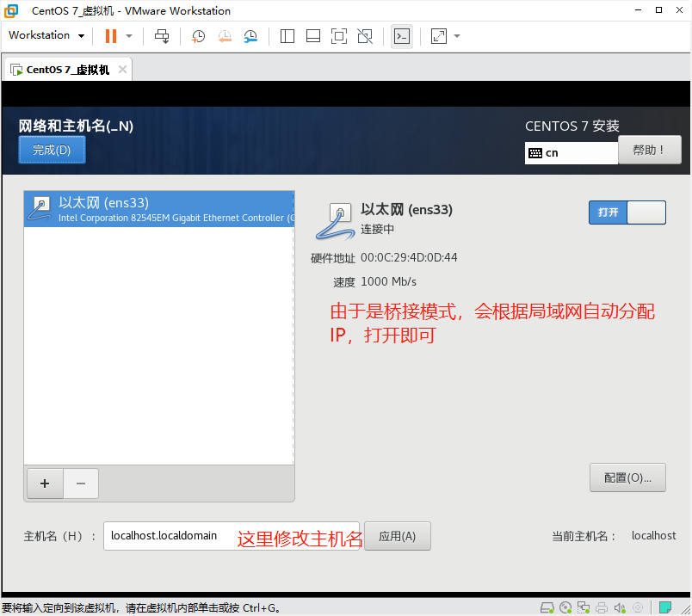This screenshot has width=692, height=616.
Task: Pause the virtual machine
Action: click(111, 36)
